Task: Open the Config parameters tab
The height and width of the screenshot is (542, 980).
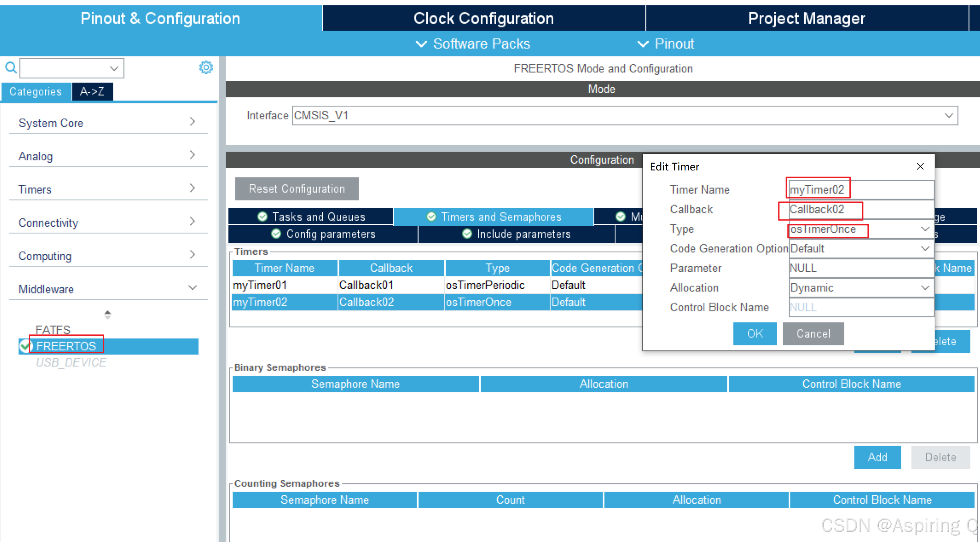Action: (x=323, y=234)
